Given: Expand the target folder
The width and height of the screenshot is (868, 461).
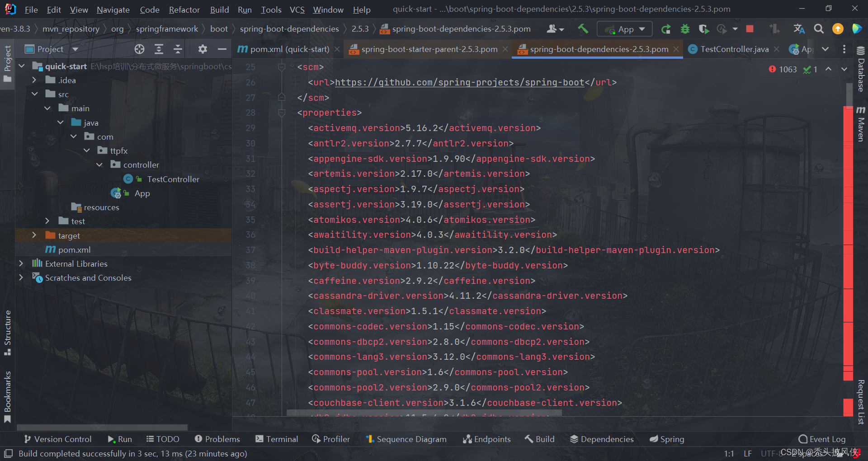Looking at the screenshot, I should pyautogui.click(x=34, y=235).
